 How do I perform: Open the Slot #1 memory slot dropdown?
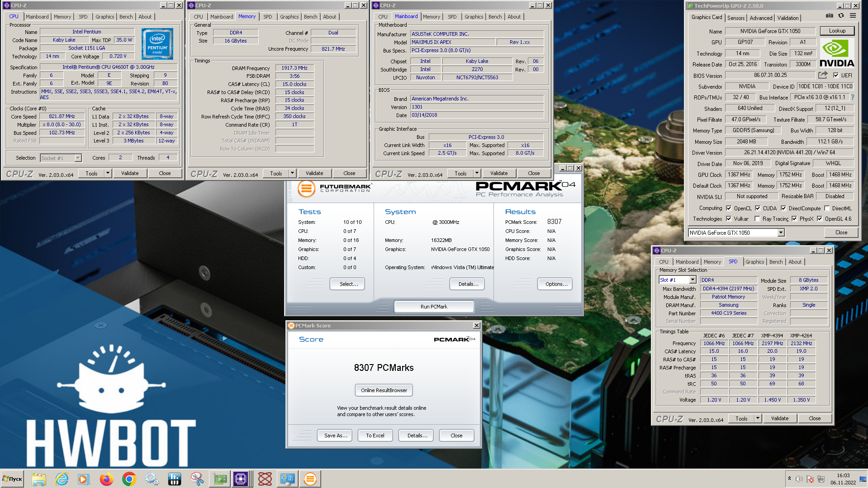pos(693,280)
